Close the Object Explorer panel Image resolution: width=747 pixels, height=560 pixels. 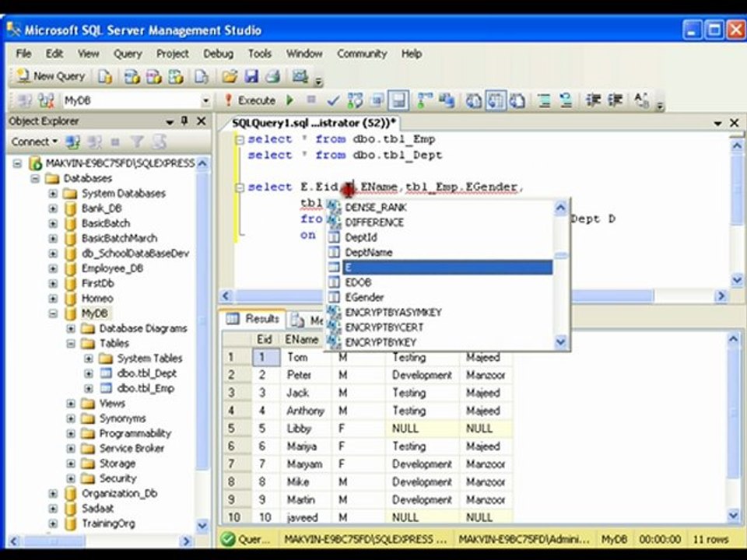(202, 121)
